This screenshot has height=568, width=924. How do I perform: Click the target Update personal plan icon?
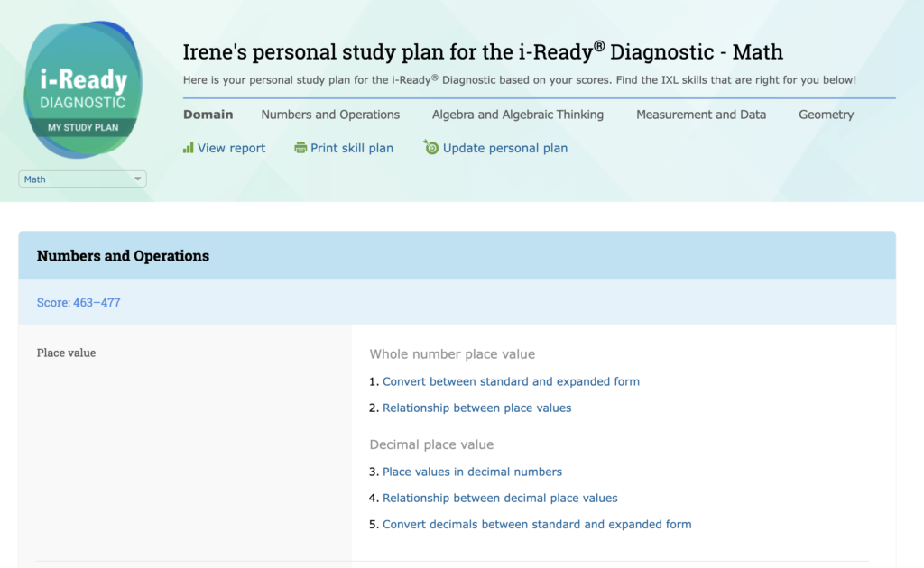coord(431,147)
